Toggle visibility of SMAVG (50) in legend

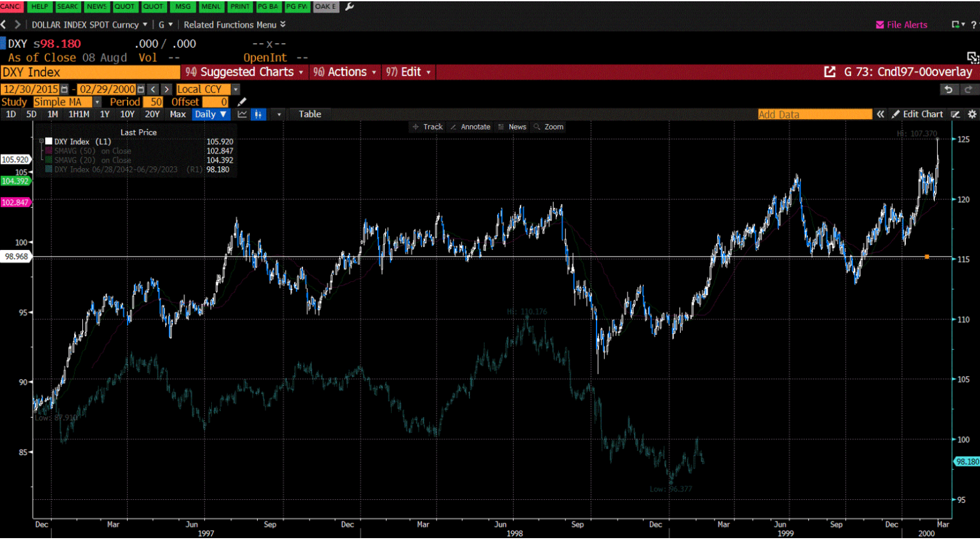(x=48, y=151)
